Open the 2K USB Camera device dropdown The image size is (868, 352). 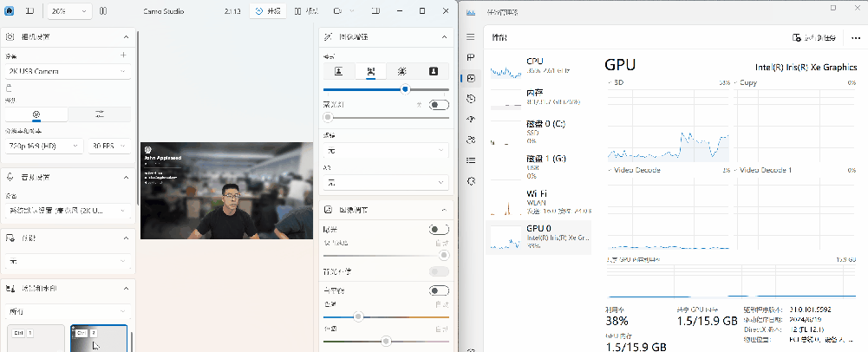coord(68,71)
